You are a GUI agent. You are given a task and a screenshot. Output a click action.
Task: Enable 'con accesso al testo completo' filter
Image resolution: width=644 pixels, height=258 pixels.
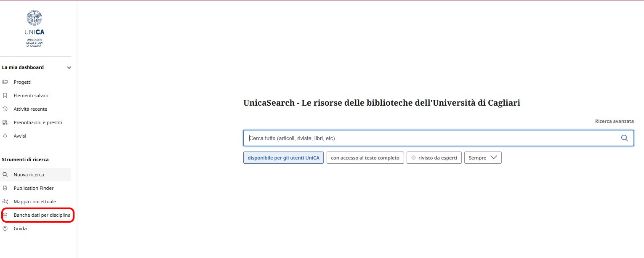point(365,158)
